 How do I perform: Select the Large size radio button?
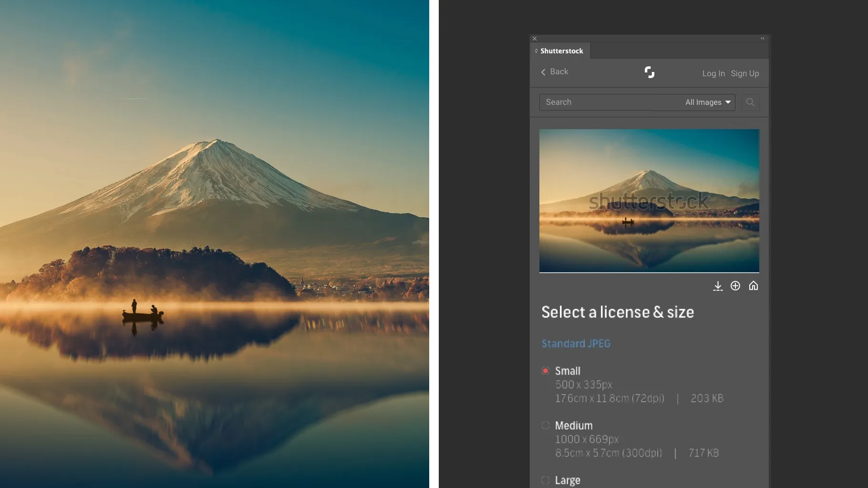coord(546,480)
